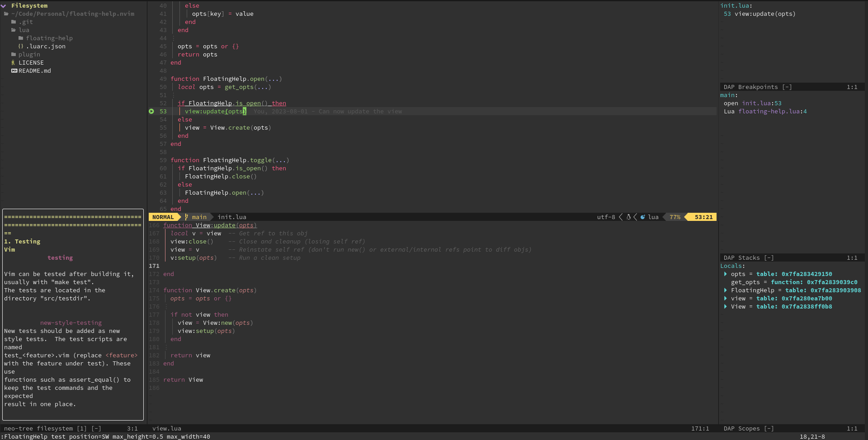Viewport: 868px width, 440px height.
Task: Expand the lowercase view table in Locals
Action: pyautogui.click(x=726, y=299)
